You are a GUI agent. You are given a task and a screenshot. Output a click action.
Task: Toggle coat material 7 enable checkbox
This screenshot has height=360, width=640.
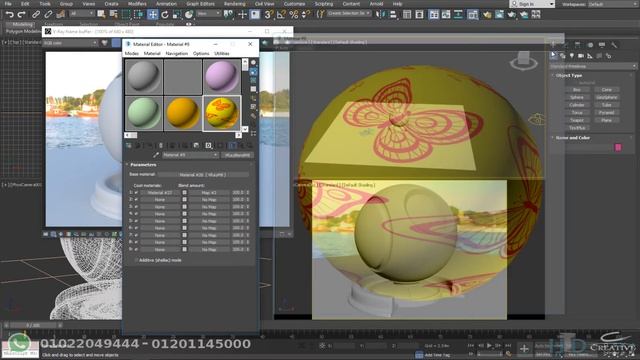tap(136, 235)
